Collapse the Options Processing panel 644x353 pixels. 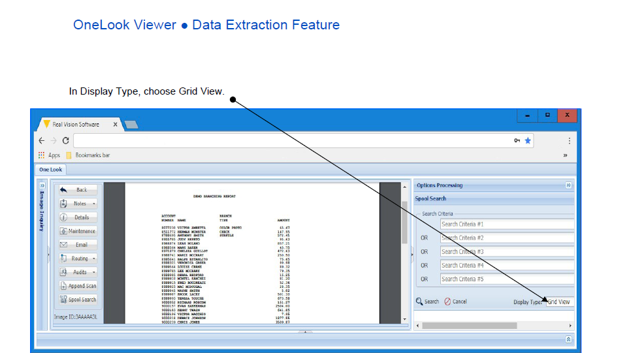568,185
